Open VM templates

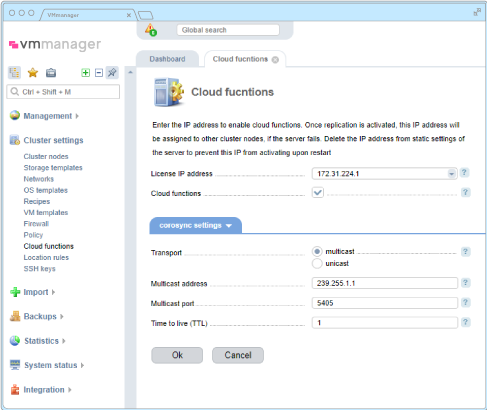click(46, 213)
